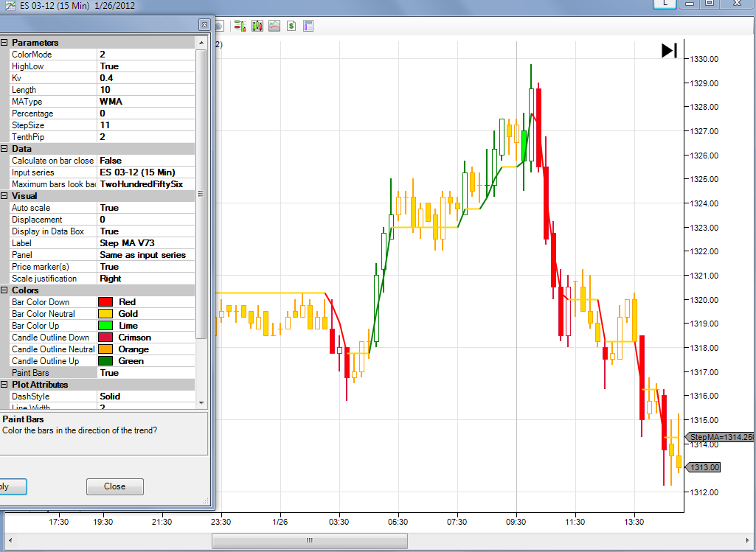
Task: Click chart horizontal scrollbar left arrow
Action: pyautogui.click(x=10, y=540)
